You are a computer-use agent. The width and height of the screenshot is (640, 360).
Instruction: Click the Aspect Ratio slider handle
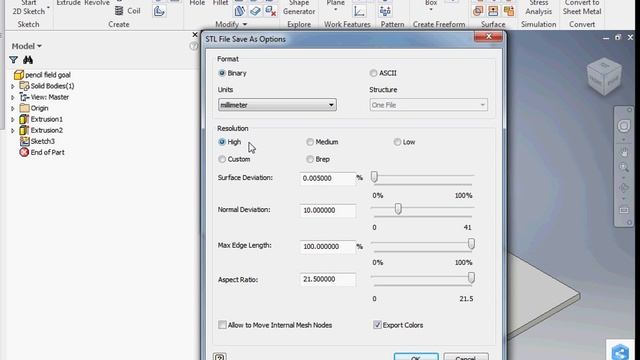(x=471, y=278)
